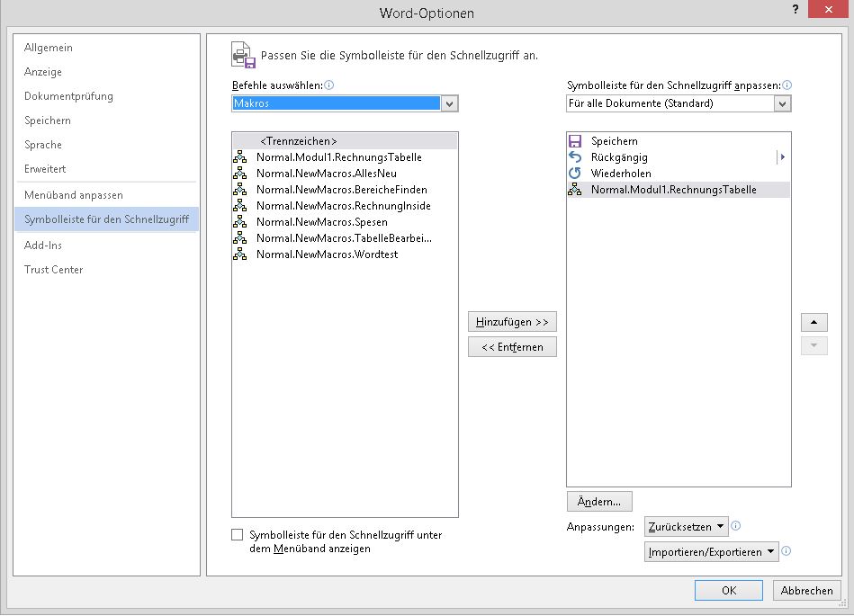854x616 pixels.
Task: Select Normal.NewMacros.Spesen macro text
Action: [x=322, y=222]
